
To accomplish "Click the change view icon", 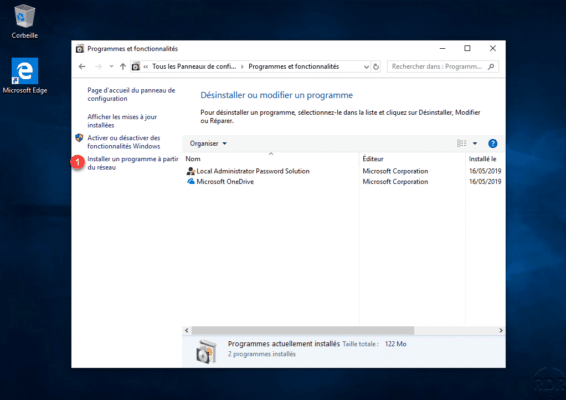I will (462, 143).
